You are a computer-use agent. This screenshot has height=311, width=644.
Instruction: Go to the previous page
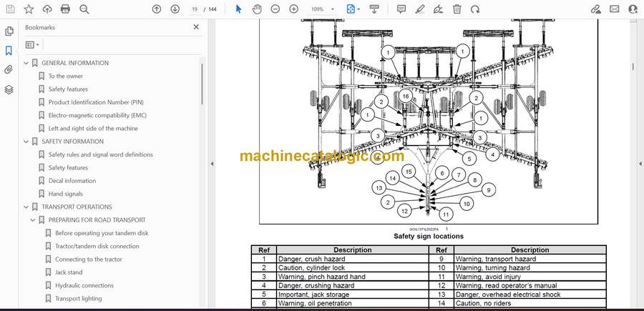157,9
